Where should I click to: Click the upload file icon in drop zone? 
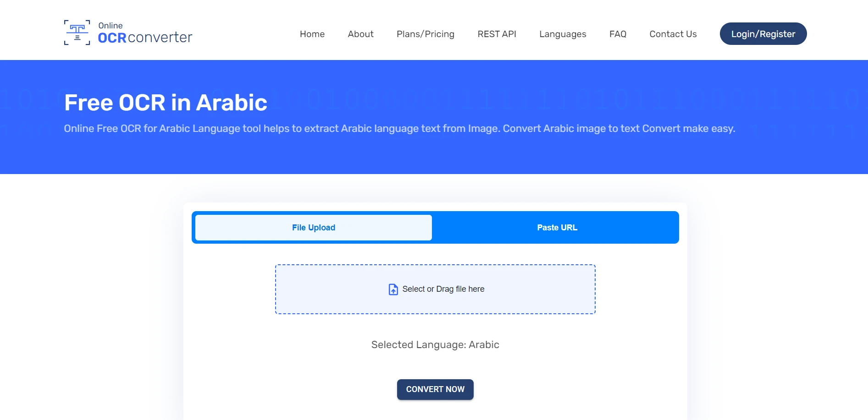[x=393, y=289]
